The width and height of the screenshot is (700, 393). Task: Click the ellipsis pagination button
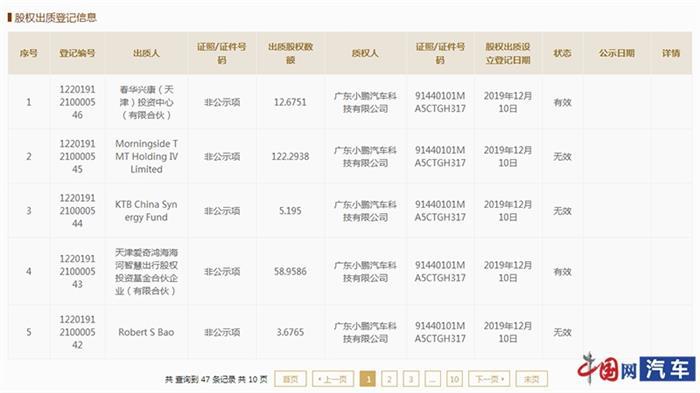[x=433, y=379]
